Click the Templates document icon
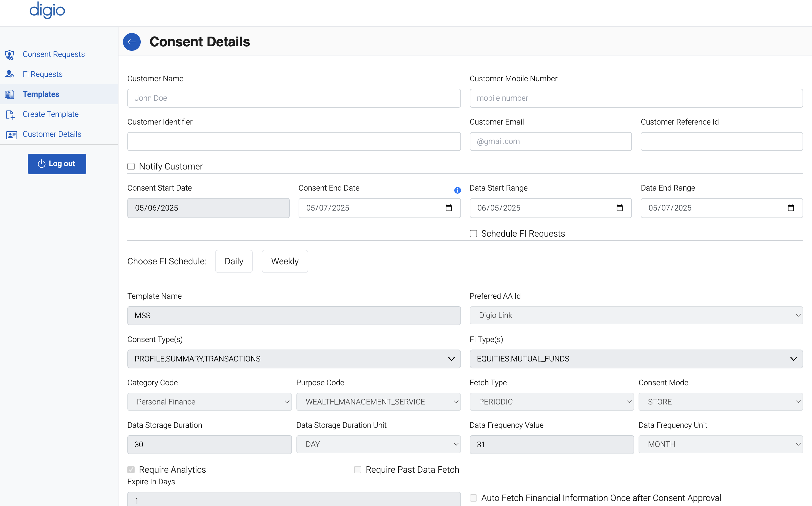The width and height of the screenshot is (812, 506). (x=10, y=94)
